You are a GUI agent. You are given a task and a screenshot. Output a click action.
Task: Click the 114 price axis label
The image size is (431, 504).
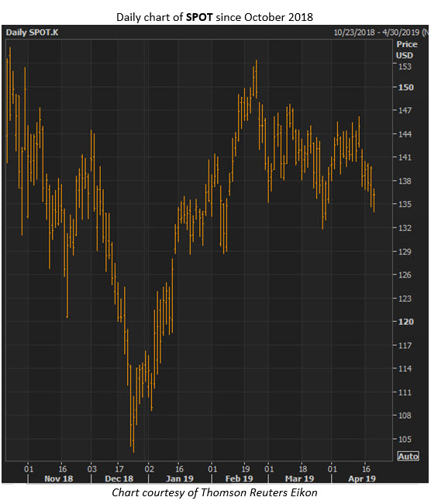[x=405, y=368]
